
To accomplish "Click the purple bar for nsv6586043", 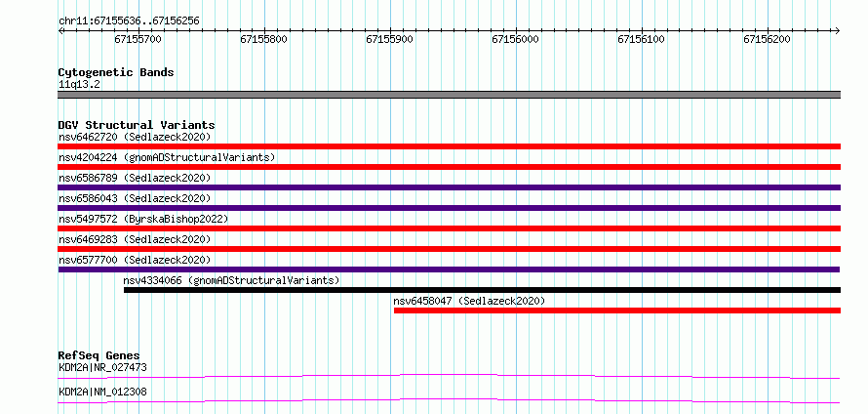I will (x=449, y=208).
